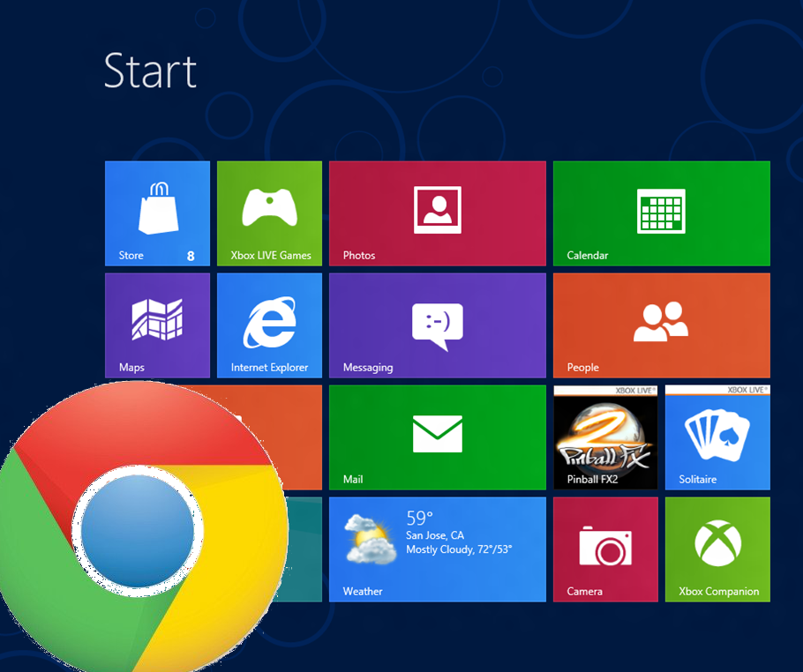The width and height of the screenshot is (803, 672).
Task: Click the Store update count badge 8
Action: click(191, 256)
